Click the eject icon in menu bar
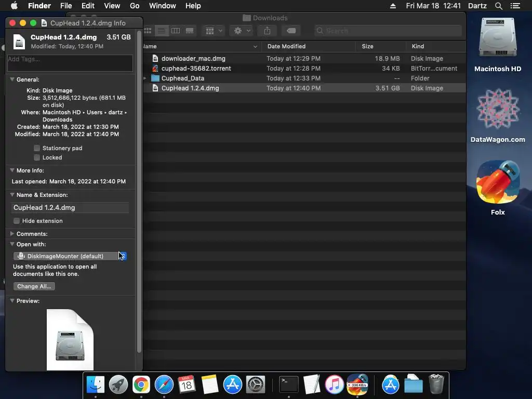This screenshot has width=532, height=399. click(393, 6)
